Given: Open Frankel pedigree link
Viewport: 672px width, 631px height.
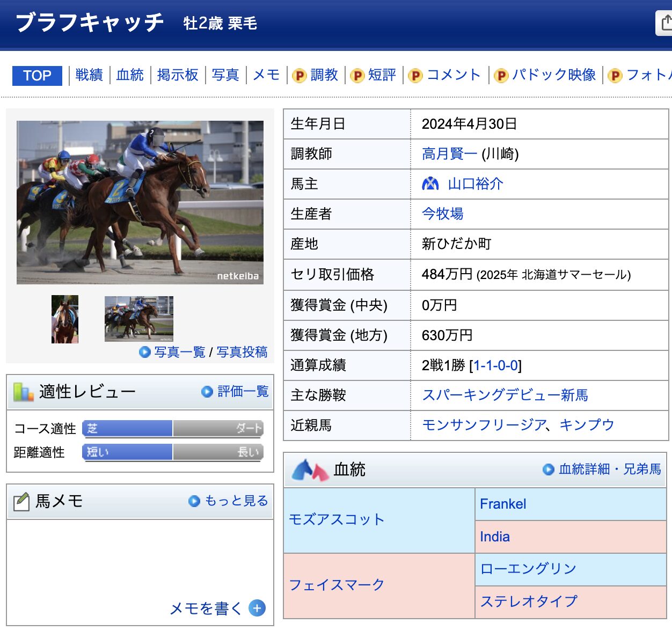Looking at the screenshot, I should point(503,504).
